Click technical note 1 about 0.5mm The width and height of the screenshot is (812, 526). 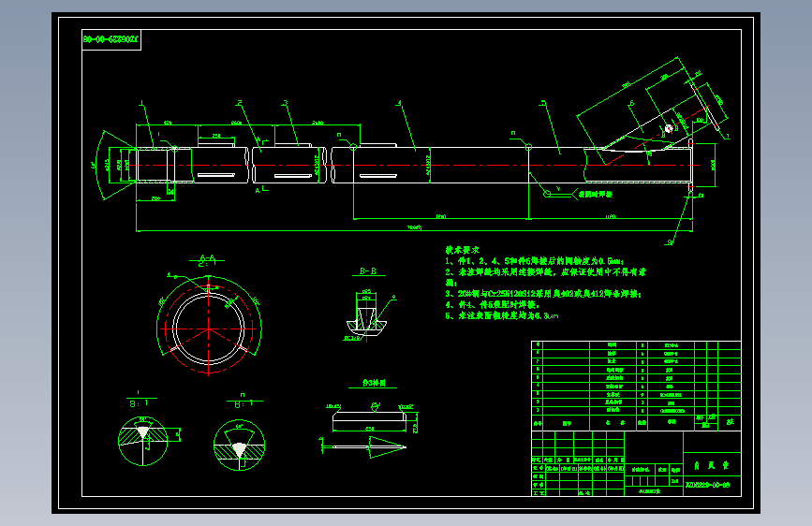tap(535, 261)
